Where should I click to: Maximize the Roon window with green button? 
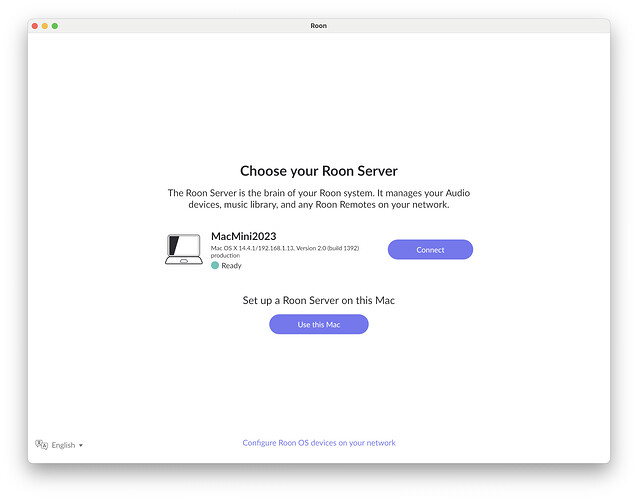tap(55, 26)
